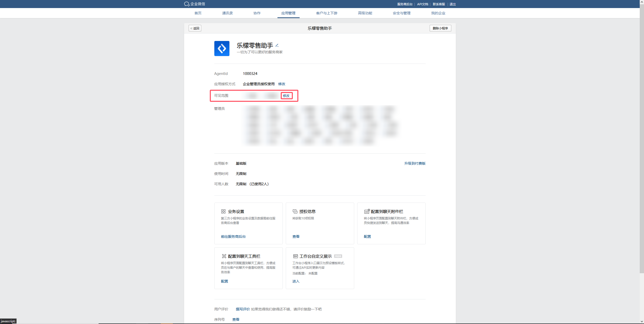Screen dimensions: 644x324
Task: Click the scrollbar up arrow
Action: pyautogui.click(x=642, y=2)
